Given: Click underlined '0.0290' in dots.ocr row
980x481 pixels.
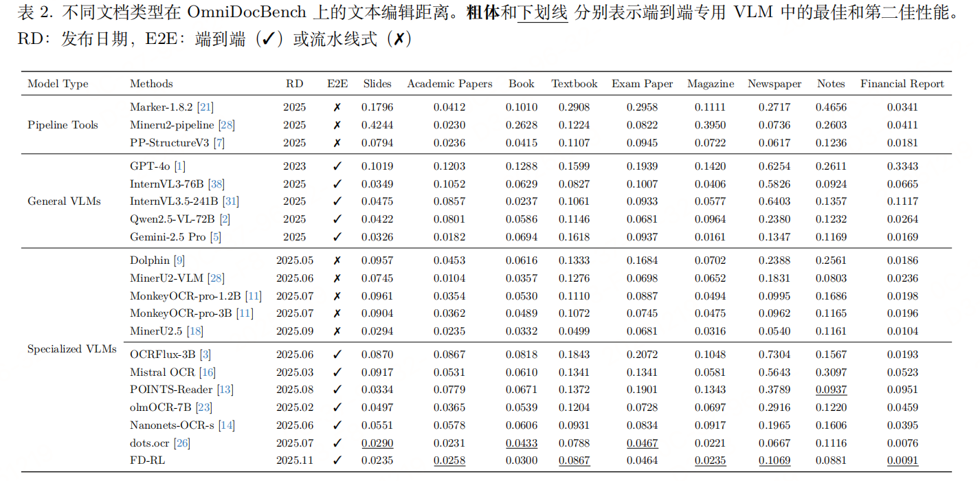Looking at the screenshot, I should 377,443.
